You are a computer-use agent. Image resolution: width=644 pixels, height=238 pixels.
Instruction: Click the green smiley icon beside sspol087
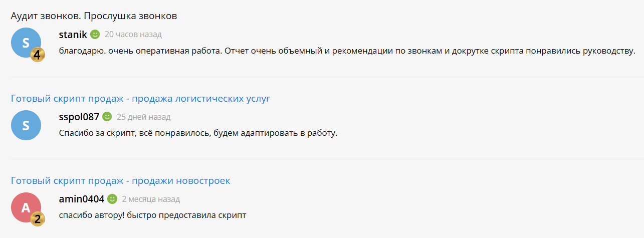click(107, 117)
